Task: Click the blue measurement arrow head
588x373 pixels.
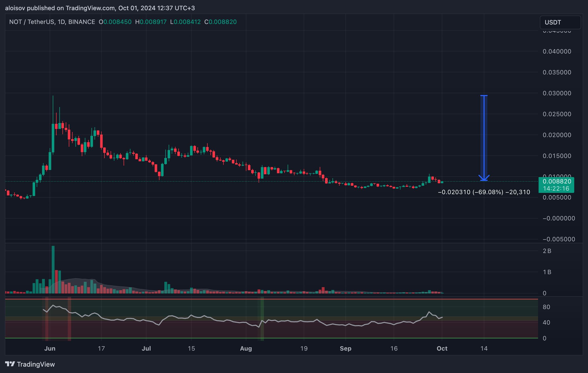Action: point(484,179)
